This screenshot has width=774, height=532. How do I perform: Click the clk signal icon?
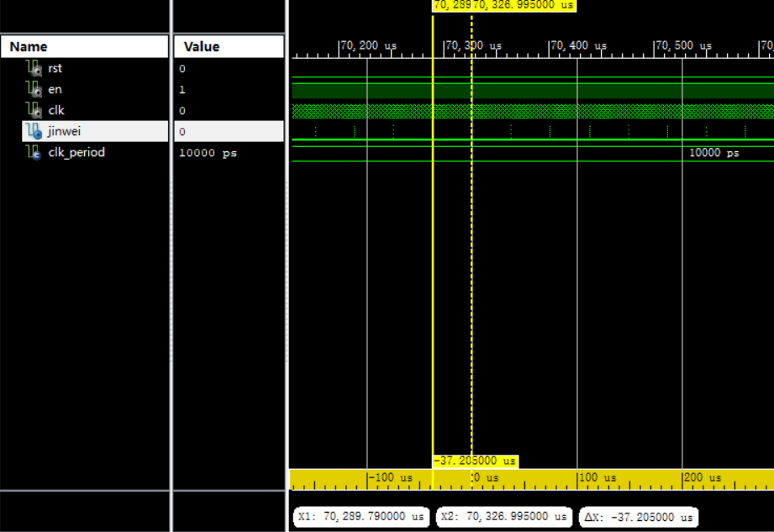(x=34, y=110)
